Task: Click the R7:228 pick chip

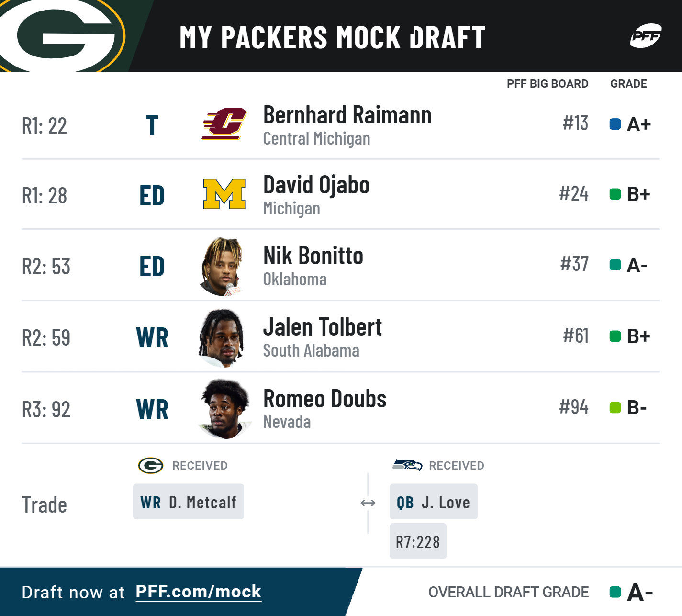Action: tap(418, 541)
